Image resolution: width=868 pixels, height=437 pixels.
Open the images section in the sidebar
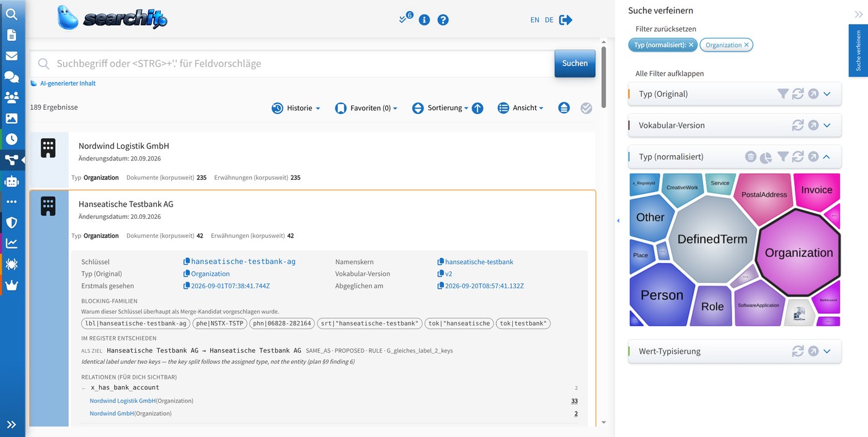point(11,118)
